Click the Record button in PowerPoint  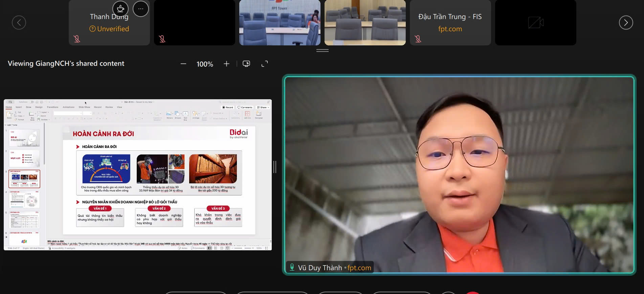point(227,107)
